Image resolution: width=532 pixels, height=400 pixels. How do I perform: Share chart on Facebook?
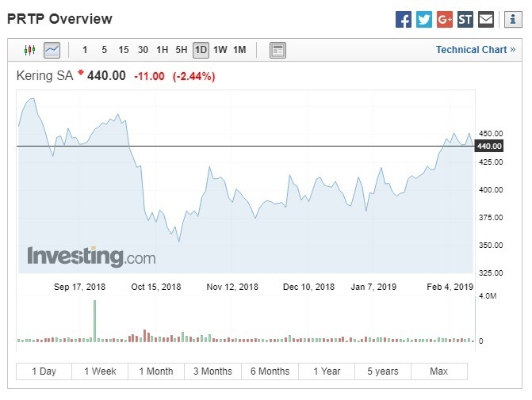click(x=404, y=19)
